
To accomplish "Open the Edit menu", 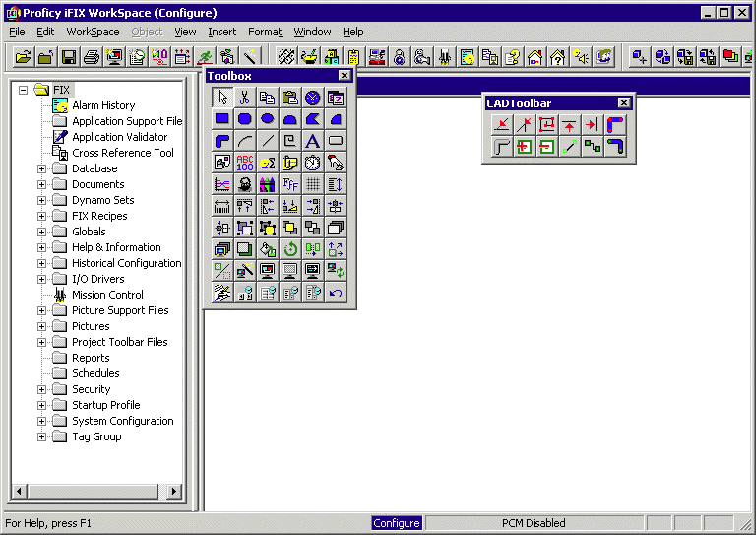I will (x=45, y=32).
